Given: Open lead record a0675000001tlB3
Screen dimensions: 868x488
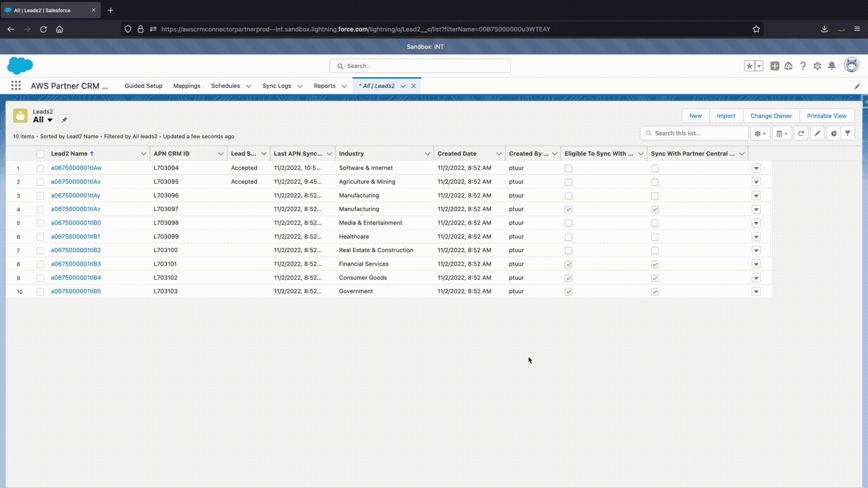Looking at the screenshot, I should coord(76,264).
